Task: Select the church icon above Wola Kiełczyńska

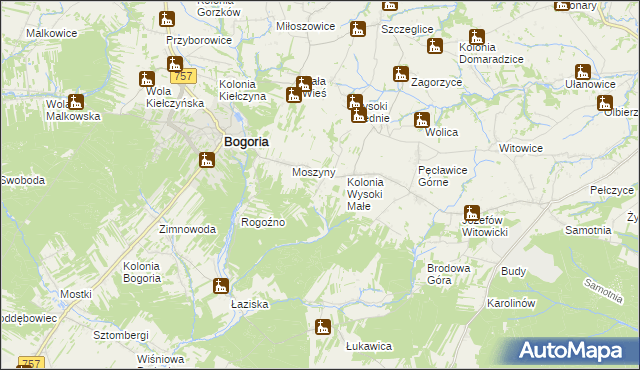Action: [147, 79]
